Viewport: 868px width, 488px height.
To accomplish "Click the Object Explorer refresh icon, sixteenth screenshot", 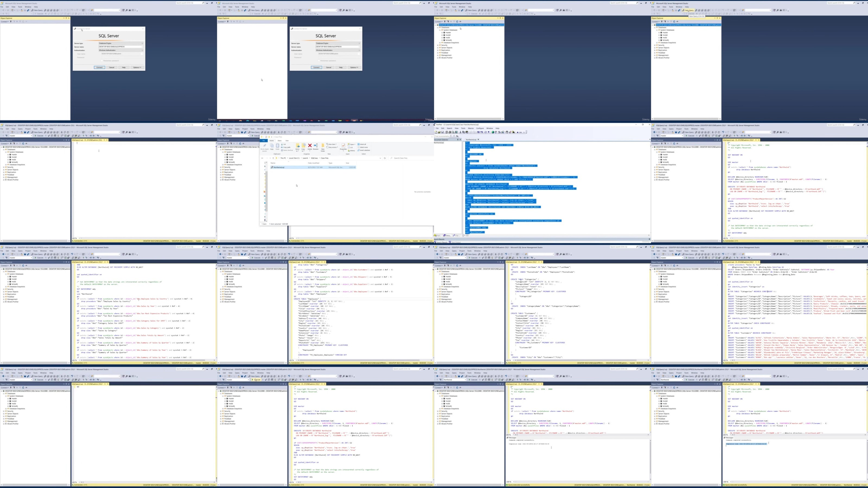I will coord(674,388).
